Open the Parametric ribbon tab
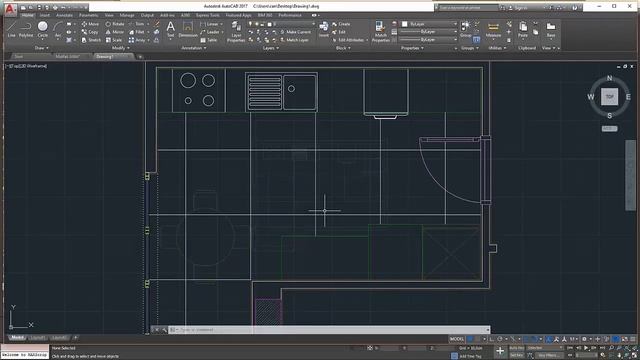 coord(89,15)
